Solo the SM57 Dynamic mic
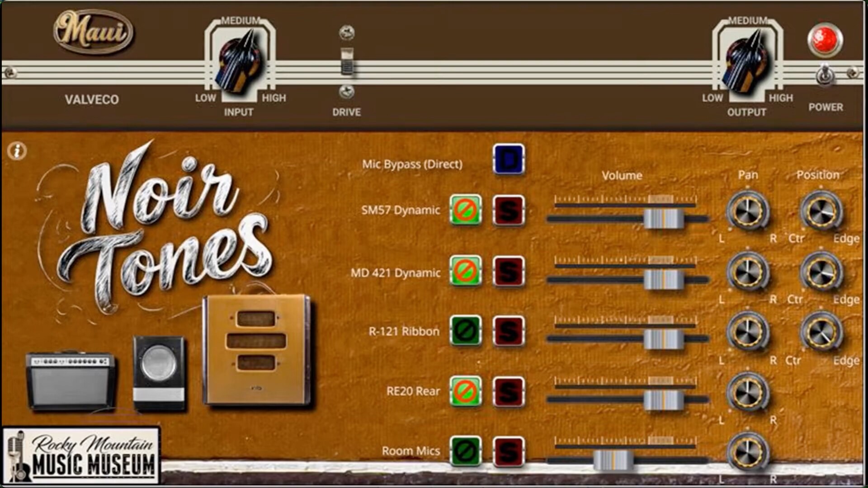Viewport: 868px width, 488px height. click(509, 210)
